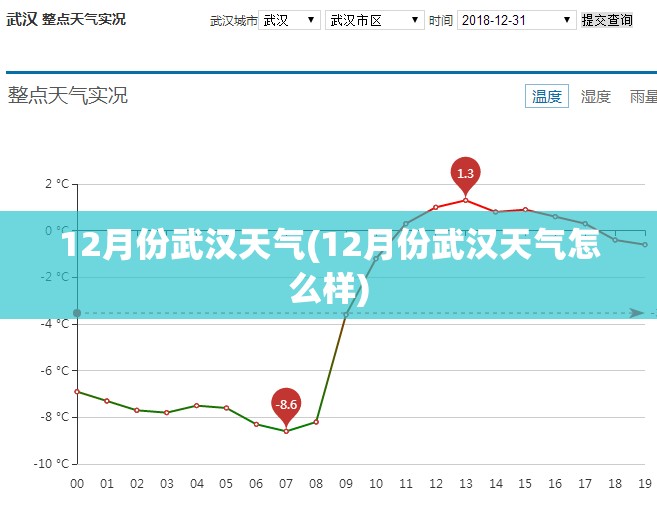Click the data point at hour 04
The image size is (657, 531).
[197, 406]
